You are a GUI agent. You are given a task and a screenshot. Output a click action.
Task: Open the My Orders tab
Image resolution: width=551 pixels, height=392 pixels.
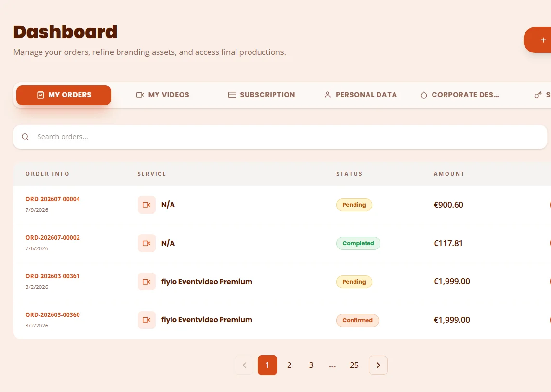tap(64, 95)
